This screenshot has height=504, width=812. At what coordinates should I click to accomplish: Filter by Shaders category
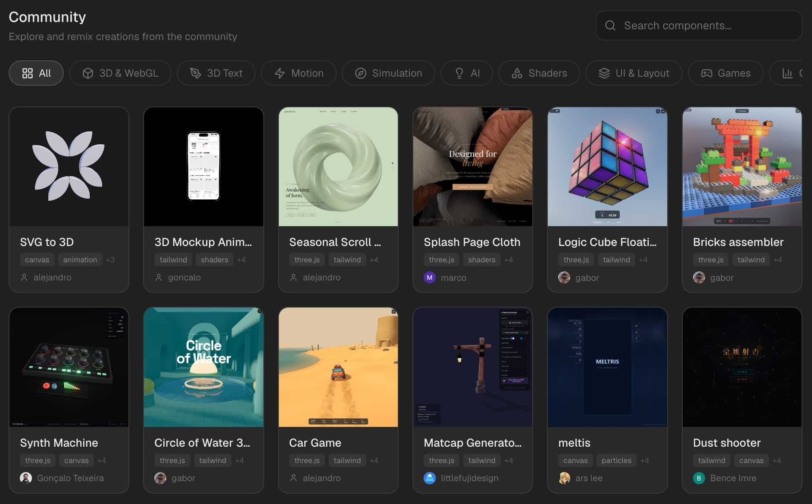[x=539, y=73]
